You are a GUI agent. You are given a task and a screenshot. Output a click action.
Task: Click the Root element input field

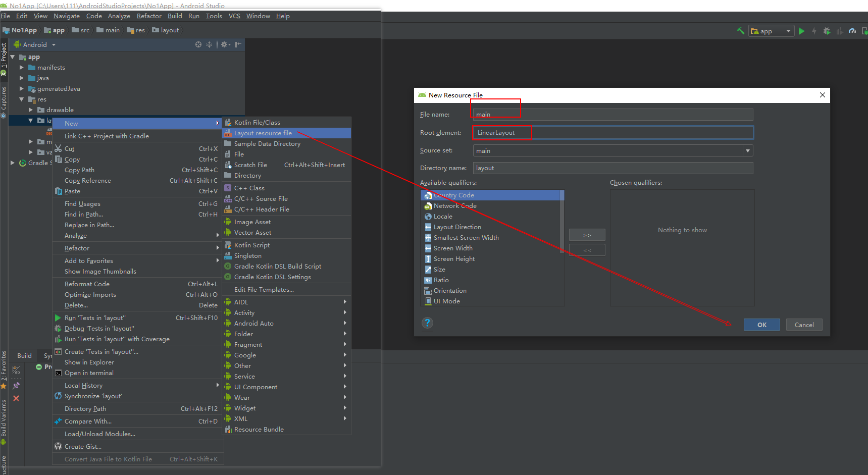click(613, 133)
